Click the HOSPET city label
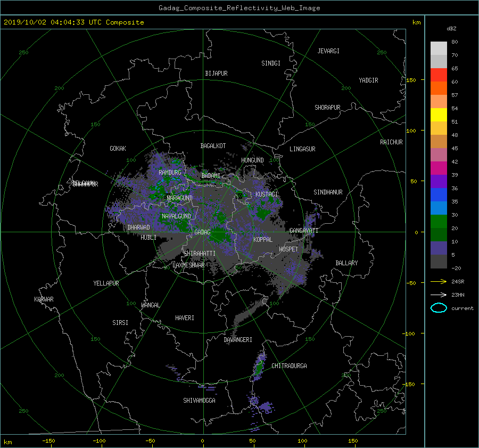Screen dimensions: 479x448 tap(288, 249)
